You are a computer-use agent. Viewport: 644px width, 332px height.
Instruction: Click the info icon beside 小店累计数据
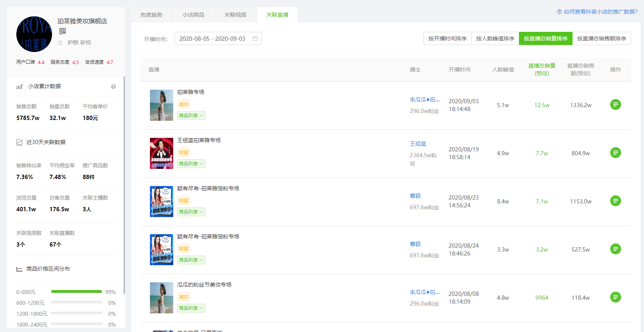pyautogui.click(x=113, y=87)
